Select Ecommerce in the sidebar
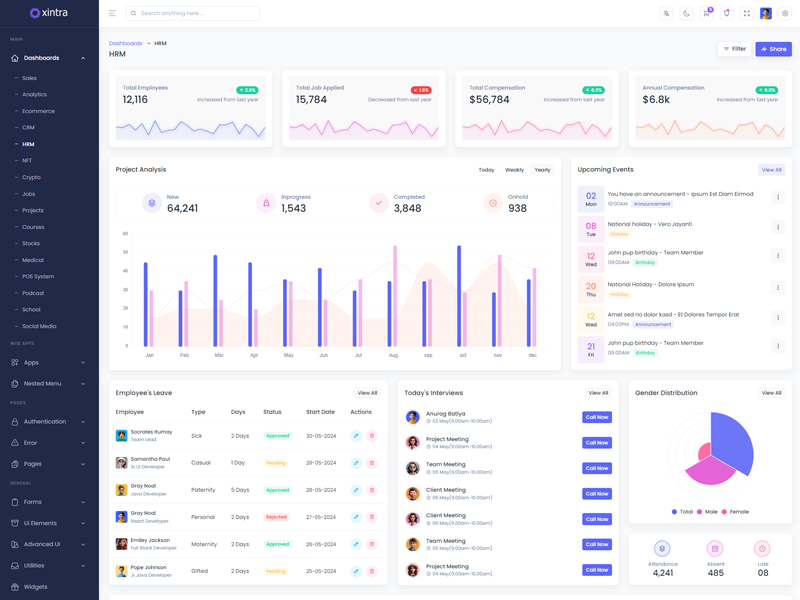800x600 pixels. [x=38, y=111]
